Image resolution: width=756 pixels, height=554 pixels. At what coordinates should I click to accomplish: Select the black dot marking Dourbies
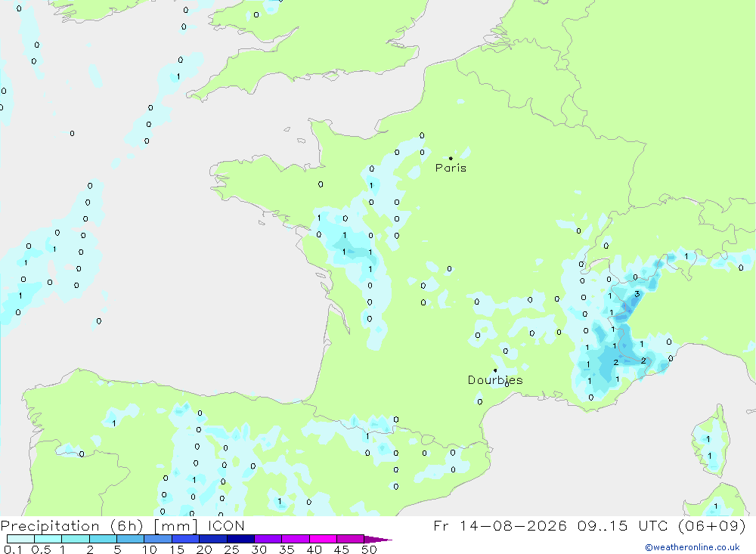pyautogui.click(x=495, y=370)
